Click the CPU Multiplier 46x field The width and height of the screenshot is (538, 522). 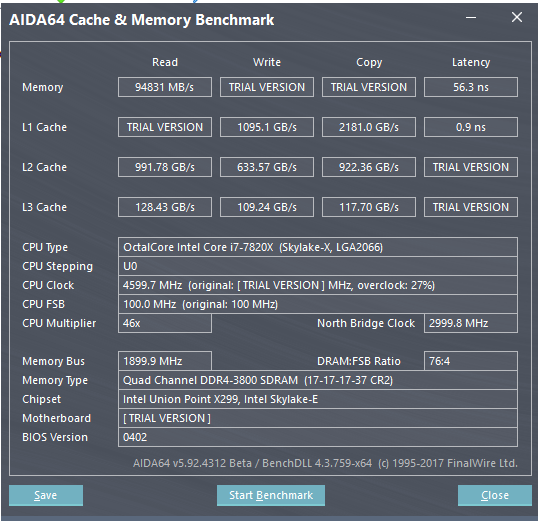tap(165, 323)
